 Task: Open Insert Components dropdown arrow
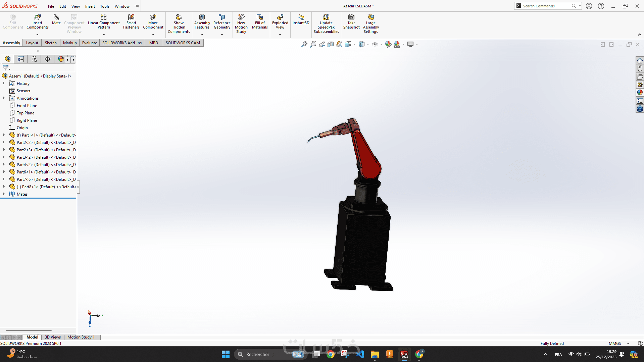[37, 35]
